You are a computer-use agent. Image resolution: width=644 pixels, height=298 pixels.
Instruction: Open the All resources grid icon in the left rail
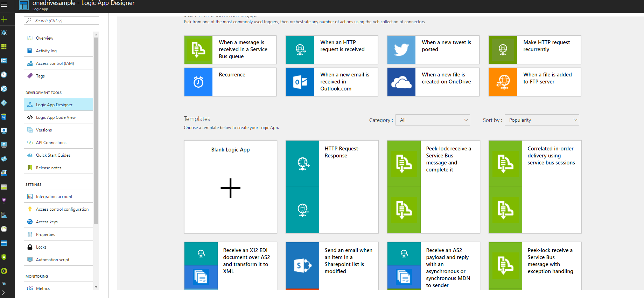pos(4,47)
